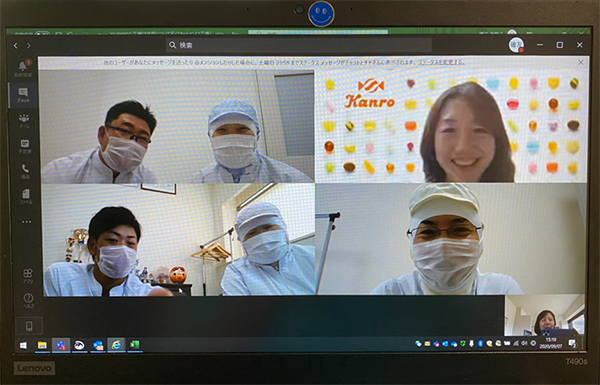Expand the more apps ellipsis
600x385 pixels.
(26, 222)
